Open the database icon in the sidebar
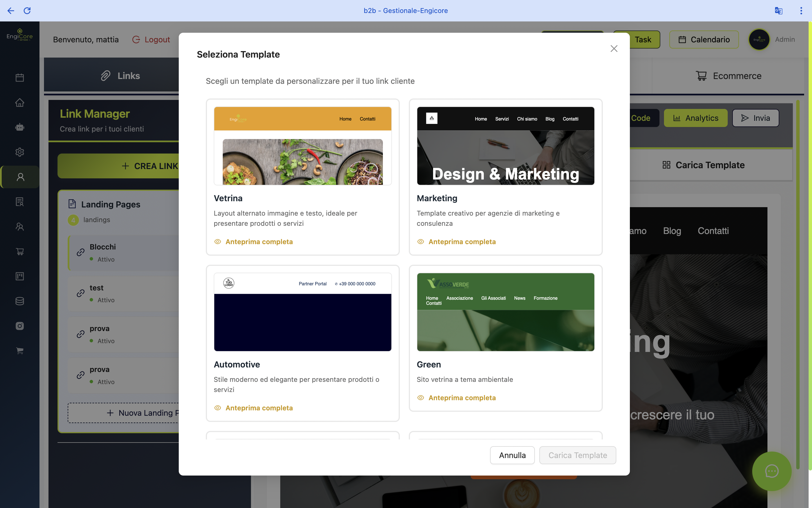Screen dimensions: 812x508 (20, 301)
